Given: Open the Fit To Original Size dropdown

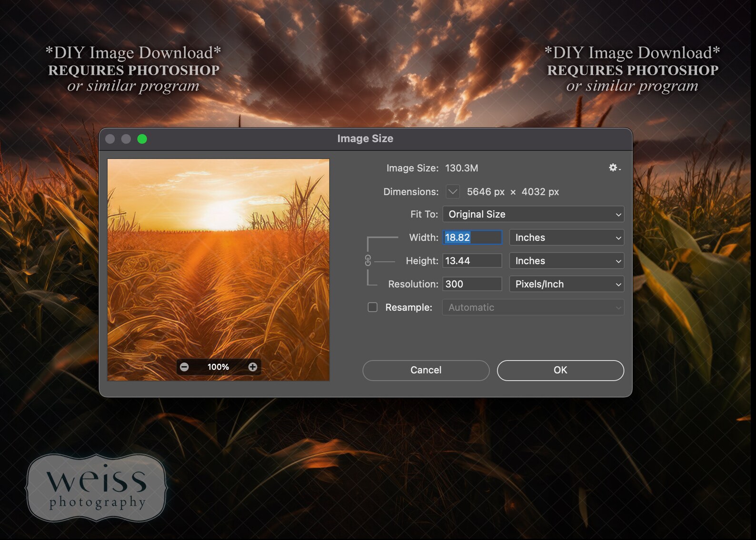Looking at the screenshot, I should pos(533,214).
